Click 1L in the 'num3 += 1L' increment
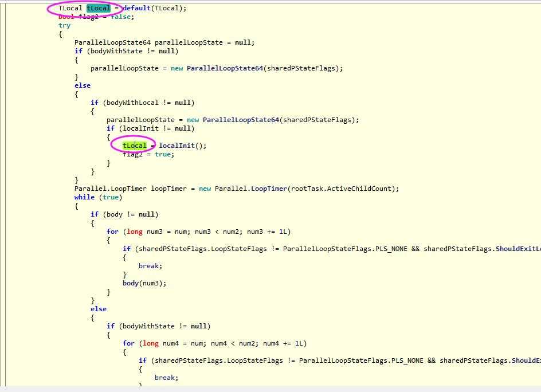 click(x=283, y=232)
